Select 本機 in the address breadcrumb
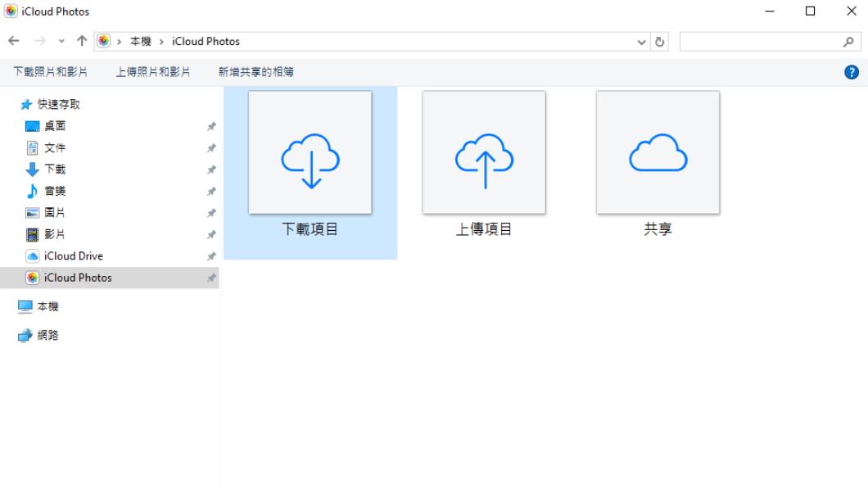The width and height of the screenshot is (868, 488). tap(141, 42)
